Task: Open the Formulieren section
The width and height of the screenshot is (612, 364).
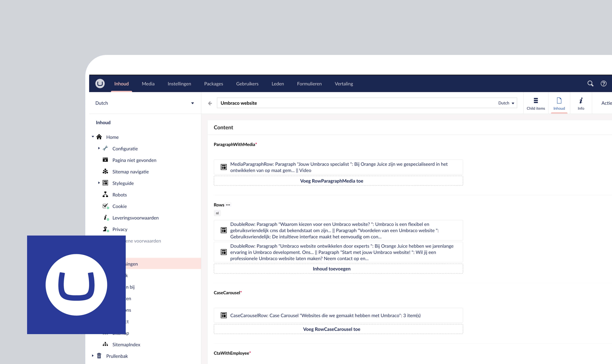Action: [309, 83]
